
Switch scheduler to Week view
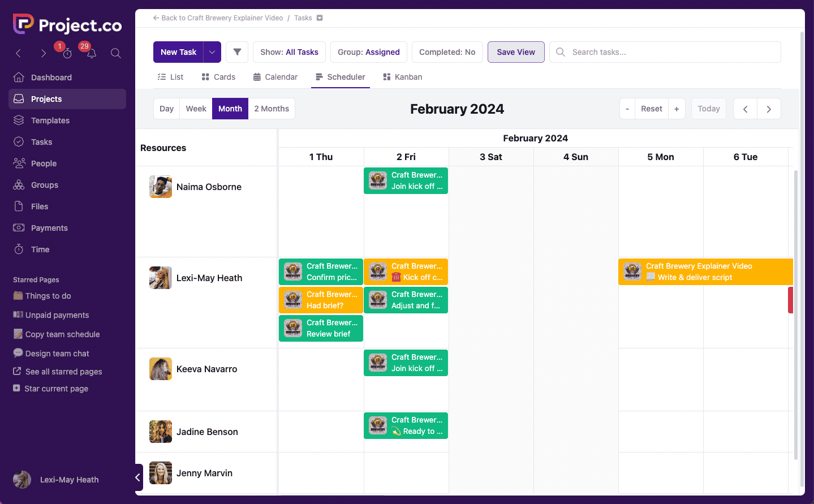coord(196,108)
